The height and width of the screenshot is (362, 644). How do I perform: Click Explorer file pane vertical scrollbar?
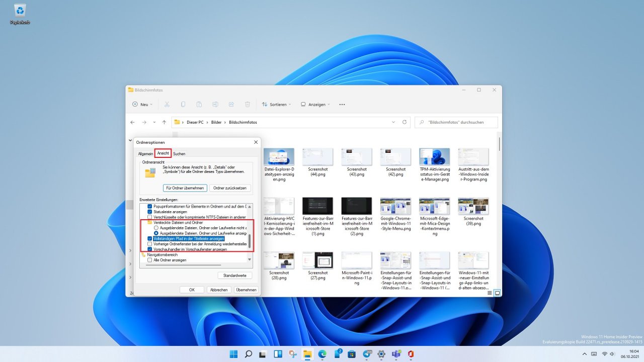point(499,144)
